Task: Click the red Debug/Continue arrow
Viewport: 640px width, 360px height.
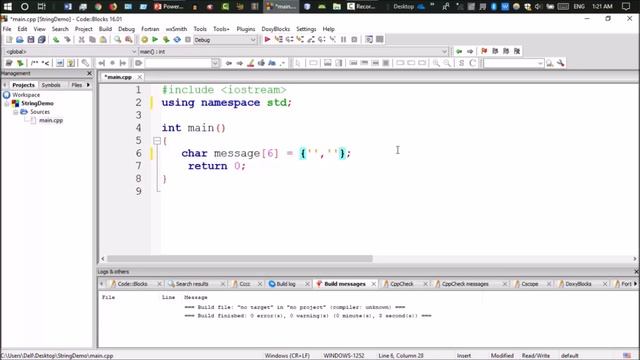Action: 267,40
